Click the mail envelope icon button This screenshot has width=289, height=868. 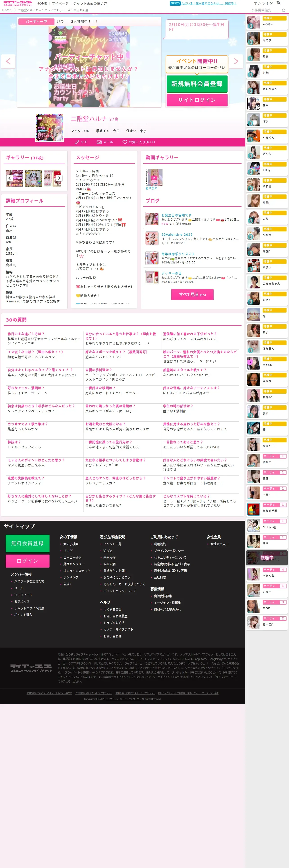(x=105, y=142)
